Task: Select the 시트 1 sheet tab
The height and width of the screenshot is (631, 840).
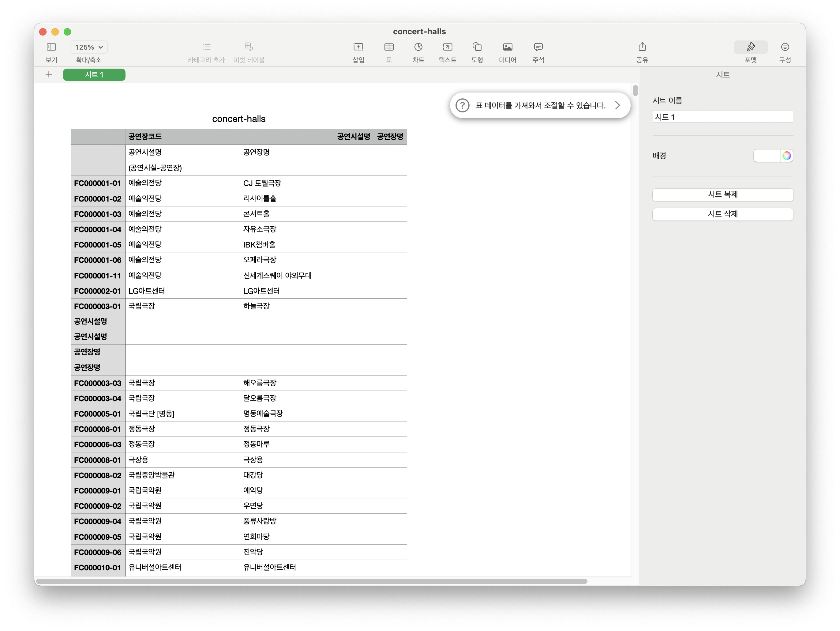Action: pyautogui.click(x=94, y=75)
